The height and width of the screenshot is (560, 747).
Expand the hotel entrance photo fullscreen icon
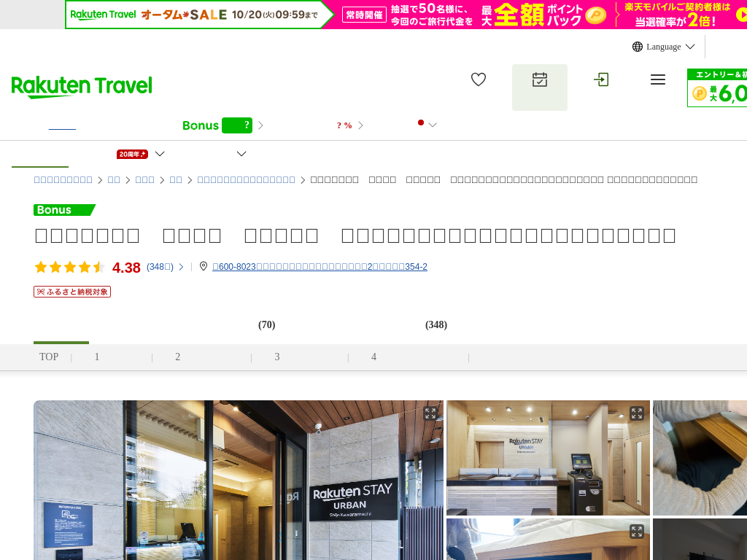(x=430, y=413)
